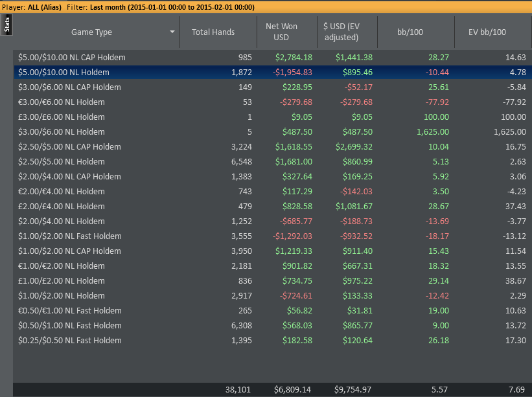This screenshot has height=397, width=532.
Task: Select the €3.00/€6.00 NL Holdem row
Action: point(273,102)
